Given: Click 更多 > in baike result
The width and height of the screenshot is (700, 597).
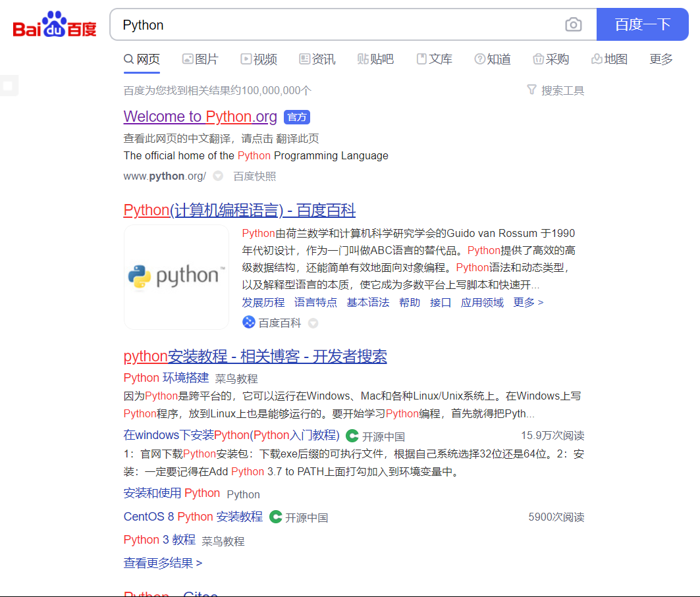Looking at the screenshot, I should [x=529, y=303].
